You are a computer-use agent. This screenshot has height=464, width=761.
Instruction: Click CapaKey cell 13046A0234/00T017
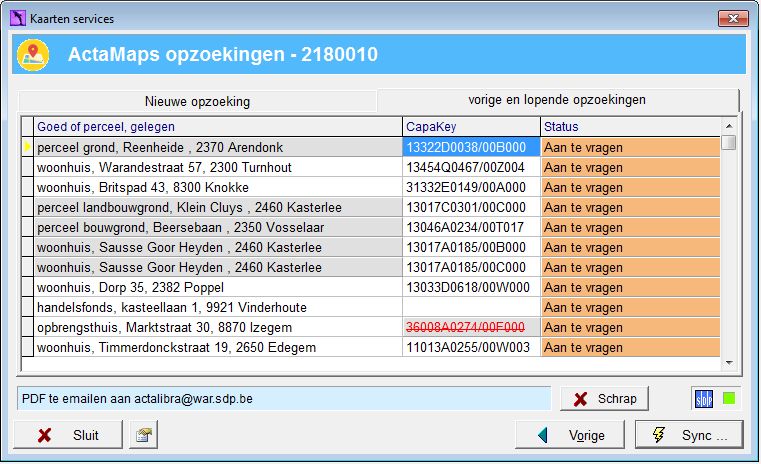point(471,227)
